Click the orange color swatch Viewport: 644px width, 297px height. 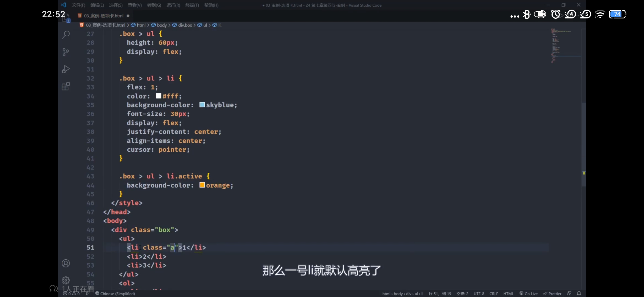point(202,185)
